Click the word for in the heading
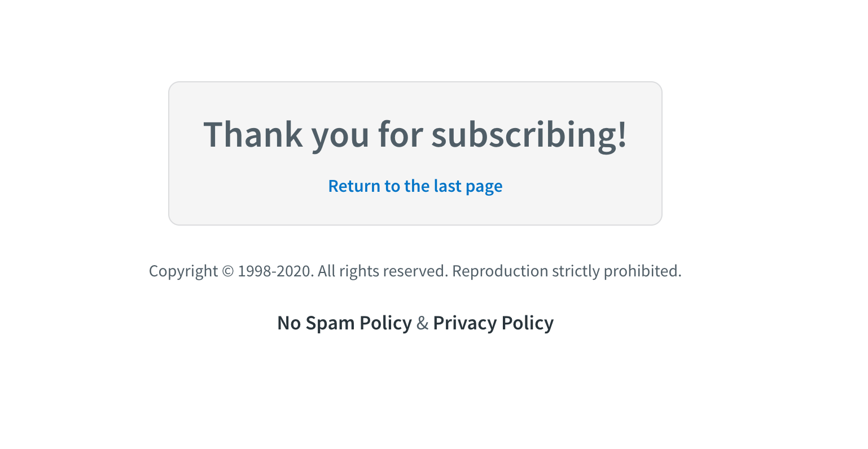The height and width of the screenshot is (449, 868). pos(400,135)
